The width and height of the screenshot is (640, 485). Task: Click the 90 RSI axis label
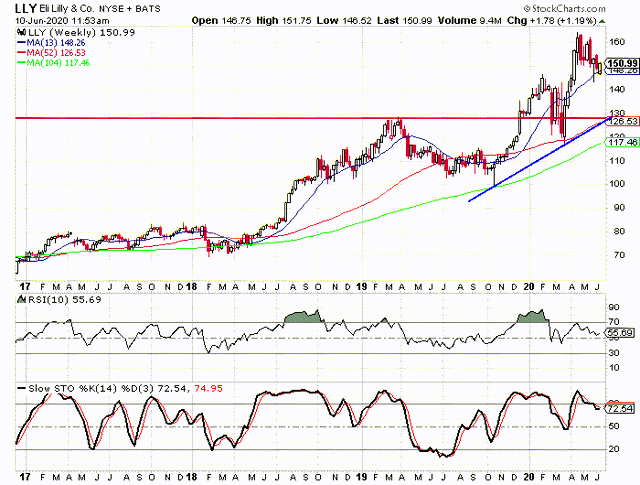(x=614, y=307)
